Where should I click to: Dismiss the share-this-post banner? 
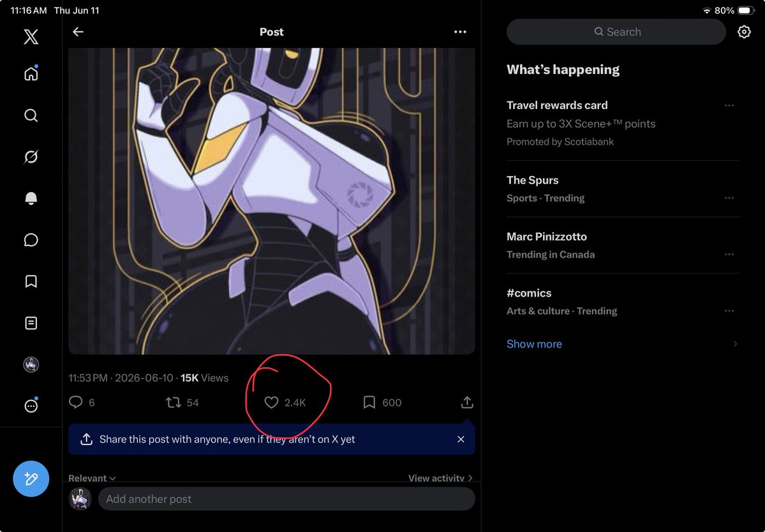(461, 440)
